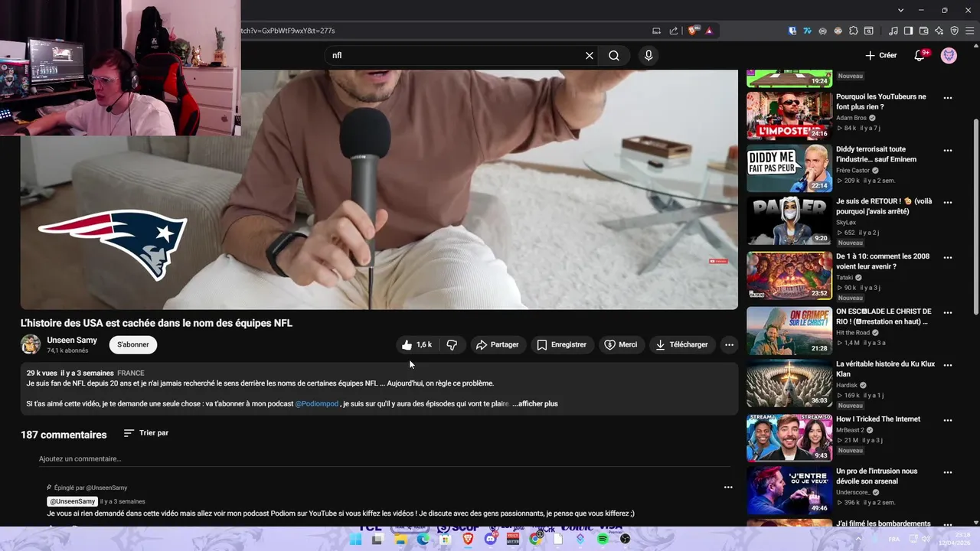
Task: Open Discord from the taskbar
Action: [x=490, y=540]
